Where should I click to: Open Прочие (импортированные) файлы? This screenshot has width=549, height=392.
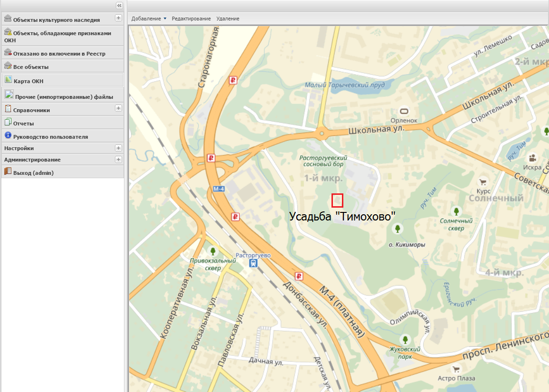coord(64,96)
